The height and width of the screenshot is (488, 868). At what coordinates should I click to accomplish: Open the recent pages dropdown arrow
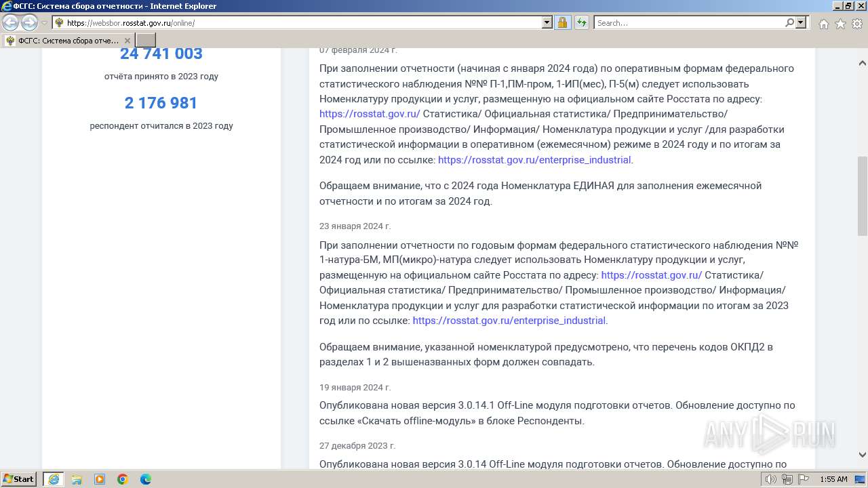(44, 23)
